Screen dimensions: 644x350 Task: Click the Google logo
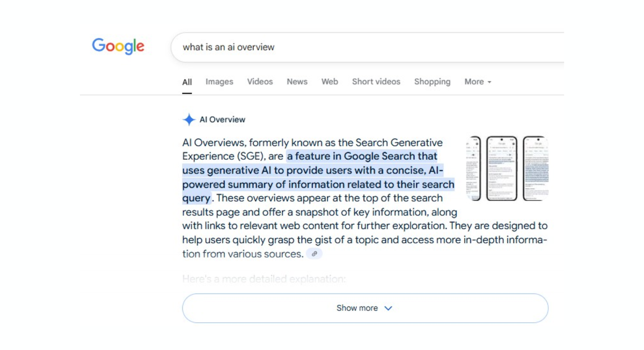point(118,47)
